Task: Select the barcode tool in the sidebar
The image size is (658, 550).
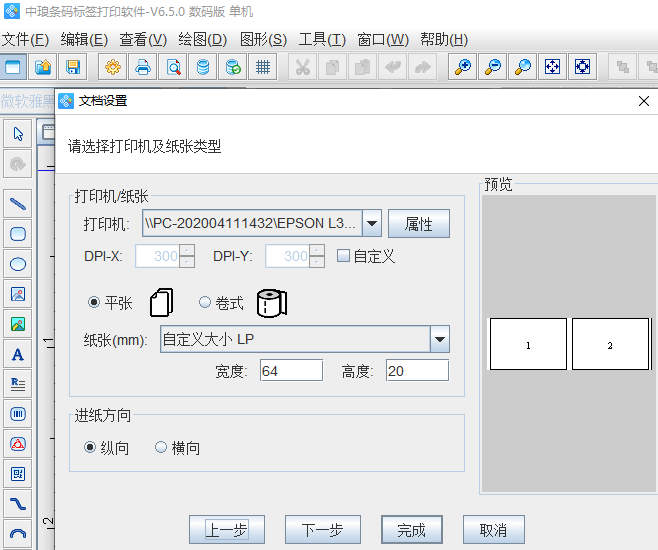Action: (17, 413)
